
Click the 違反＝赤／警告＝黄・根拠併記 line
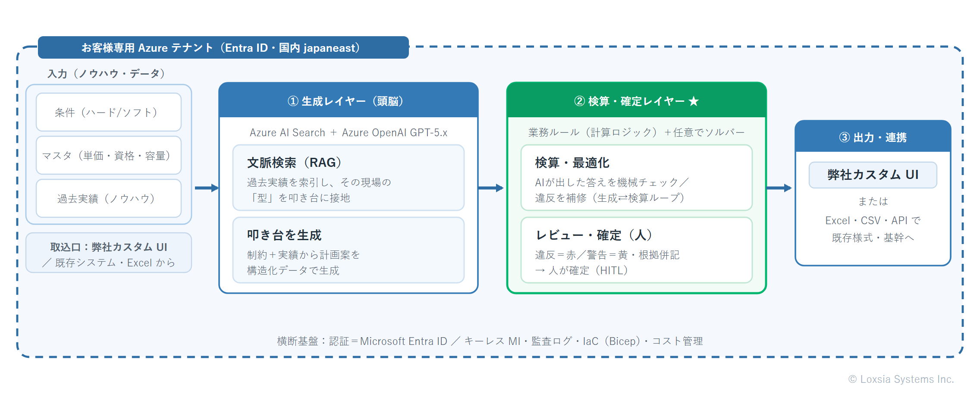pyautogui.click(x=607, y=255)
